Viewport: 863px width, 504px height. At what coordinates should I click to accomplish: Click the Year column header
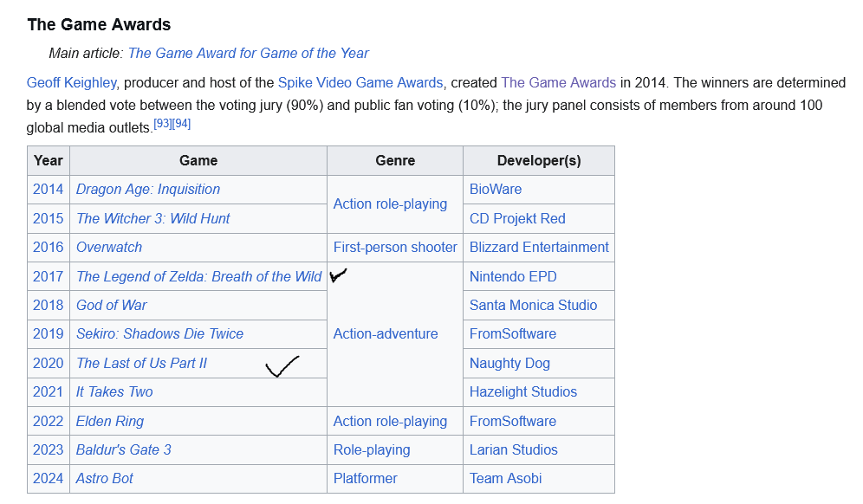[x=49, y=161]
